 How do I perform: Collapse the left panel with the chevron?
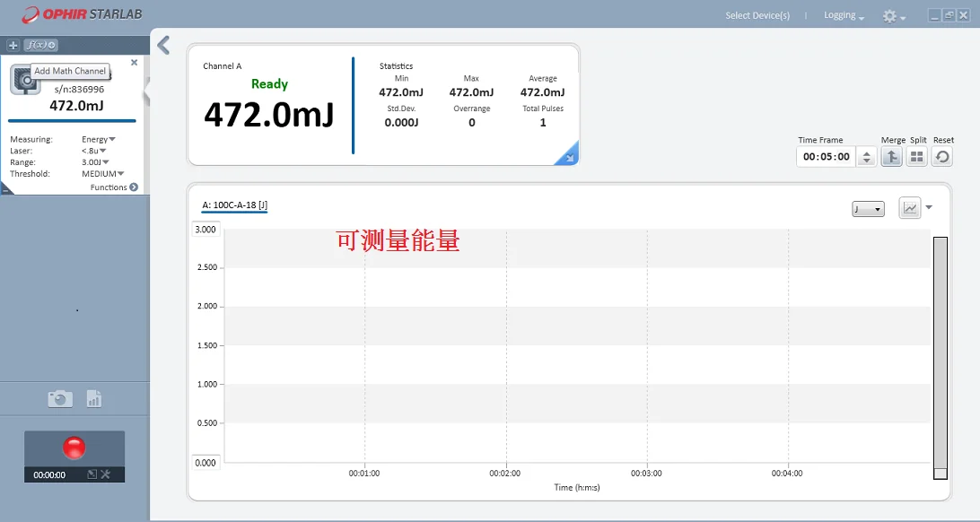(x=163, y=45)
